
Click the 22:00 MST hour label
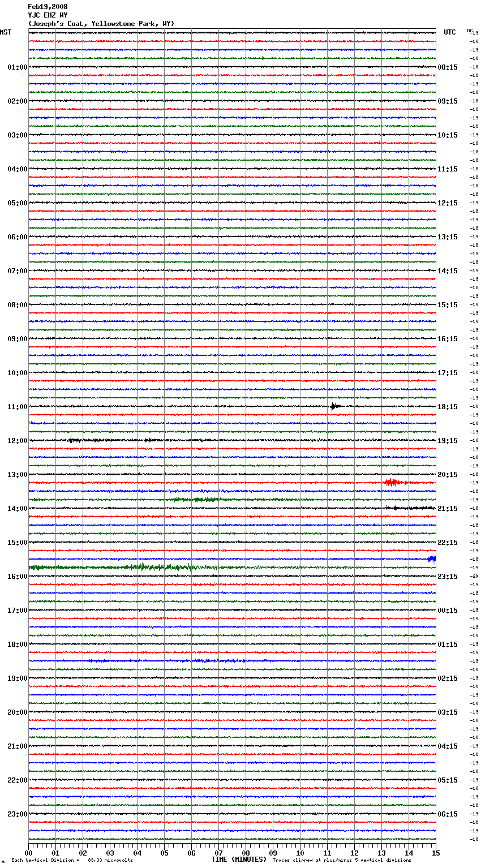click(x=18, y=780)
